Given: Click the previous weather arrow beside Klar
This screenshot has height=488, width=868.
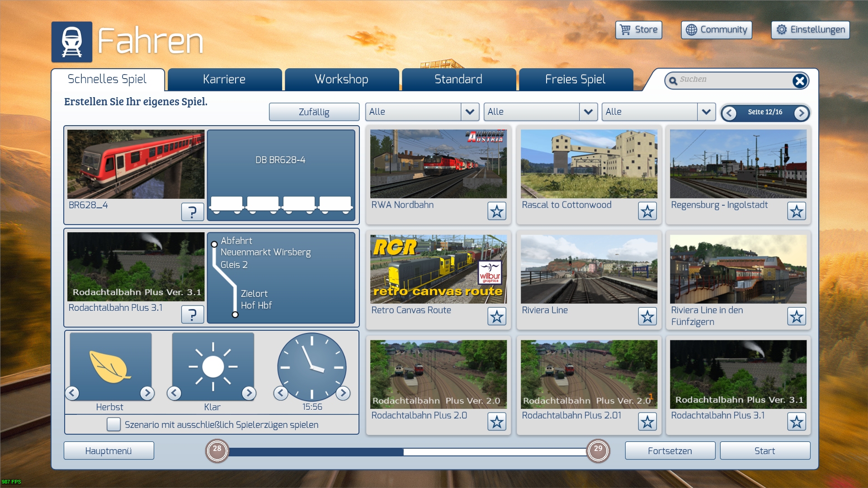Looking at the screenshot, I should tap(174, 393).
